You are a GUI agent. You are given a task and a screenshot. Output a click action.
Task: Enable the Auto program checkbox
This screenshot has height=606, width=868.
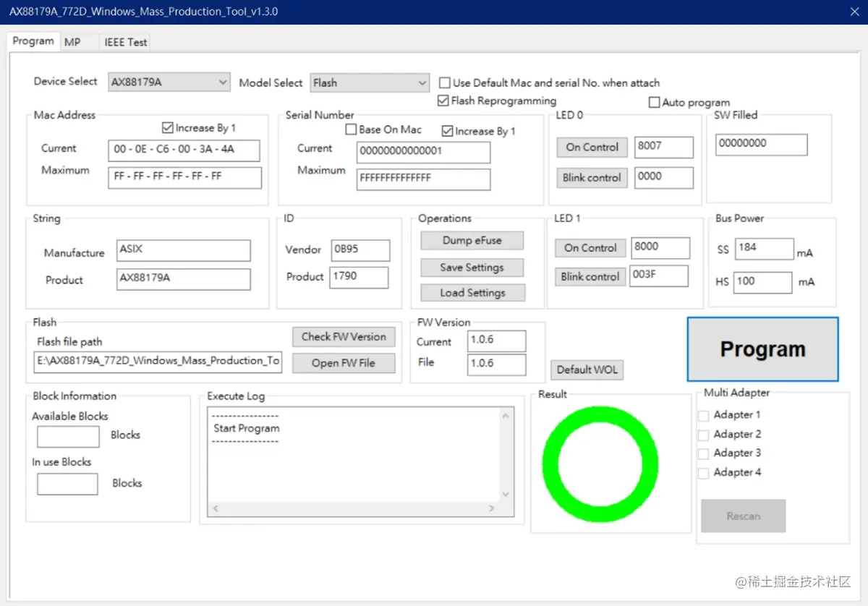click(655, 103)
